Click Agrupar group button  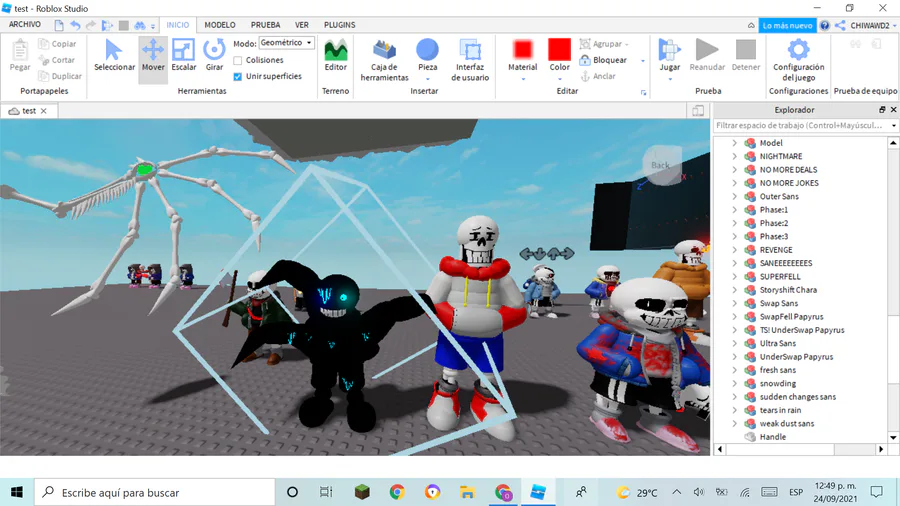click(x=604, y=44)
